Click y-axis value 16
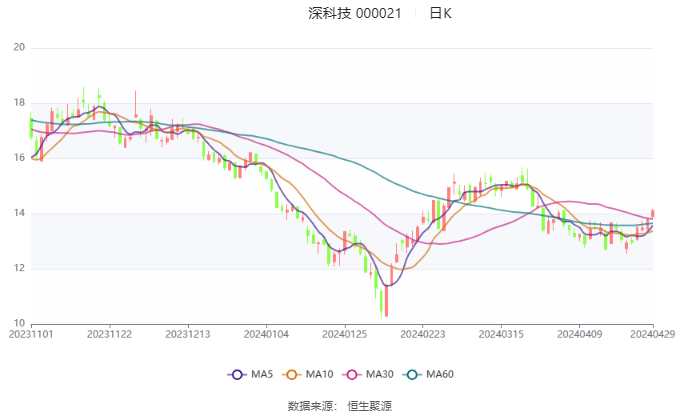This screenshot has height=413, width=680. (19, 158)
